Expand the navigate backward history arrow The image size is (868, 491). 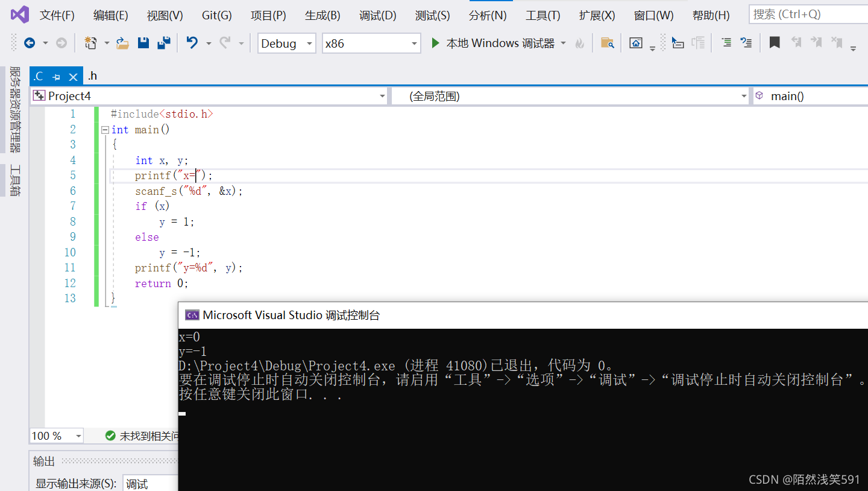[45, 43]
